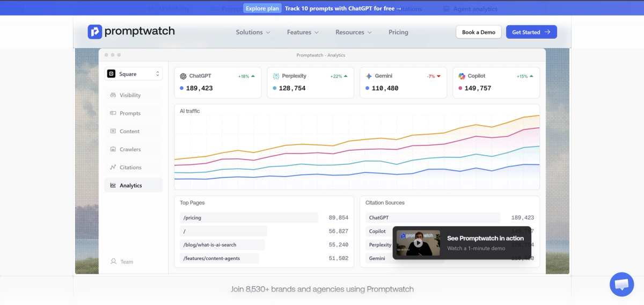The image size is (644, 305).
Task: Click the 128,754 Perplexity value
Action: coord(292,88)
